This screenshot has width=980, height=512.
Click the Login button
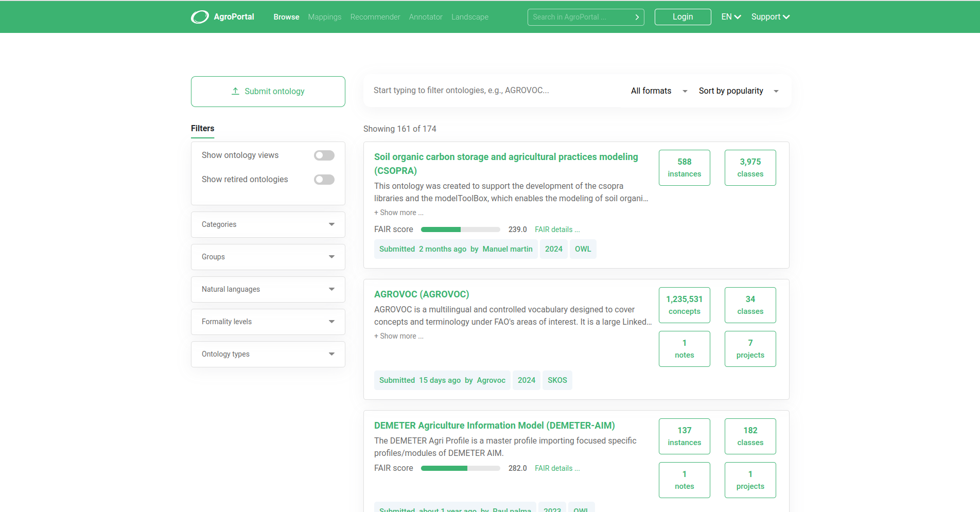(683, 17)
